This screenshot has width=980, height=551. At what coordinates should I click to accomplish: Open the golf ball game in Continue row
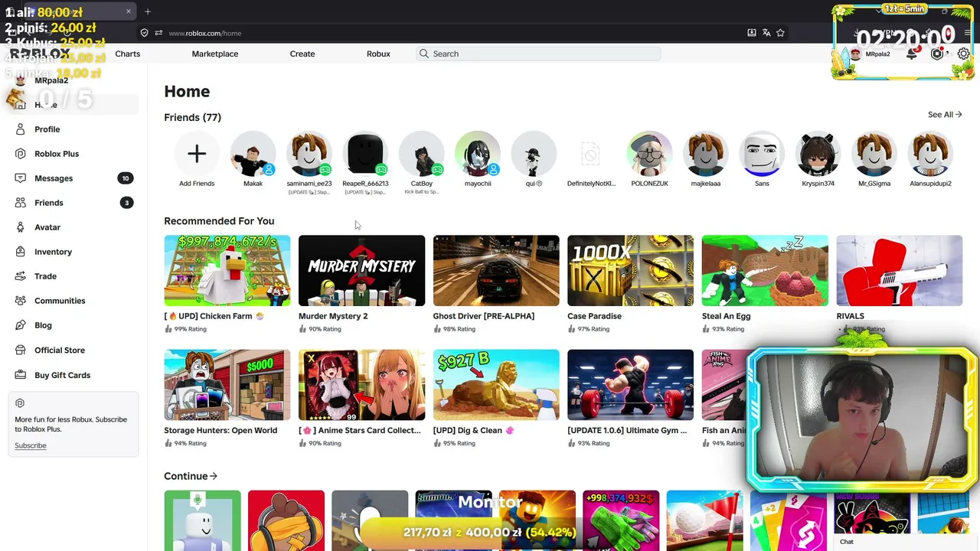click(x=704, y=520)
